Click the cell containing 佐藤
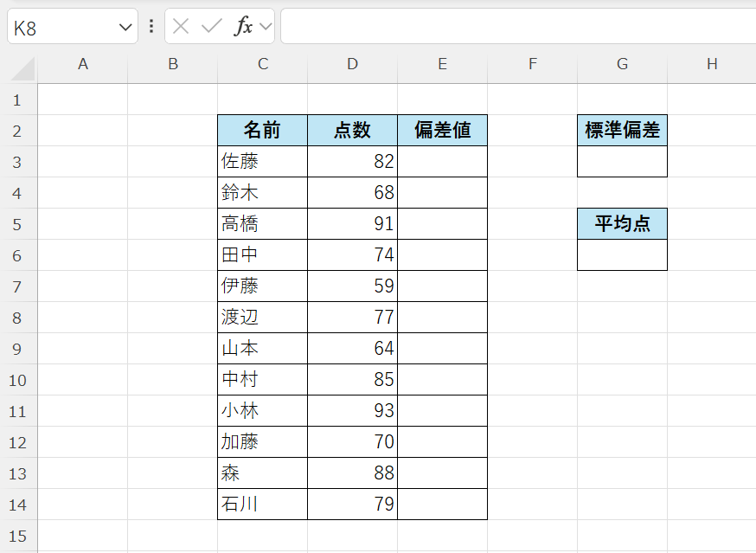Viewport: 756px width, 553px height. [x=262, y=162]
